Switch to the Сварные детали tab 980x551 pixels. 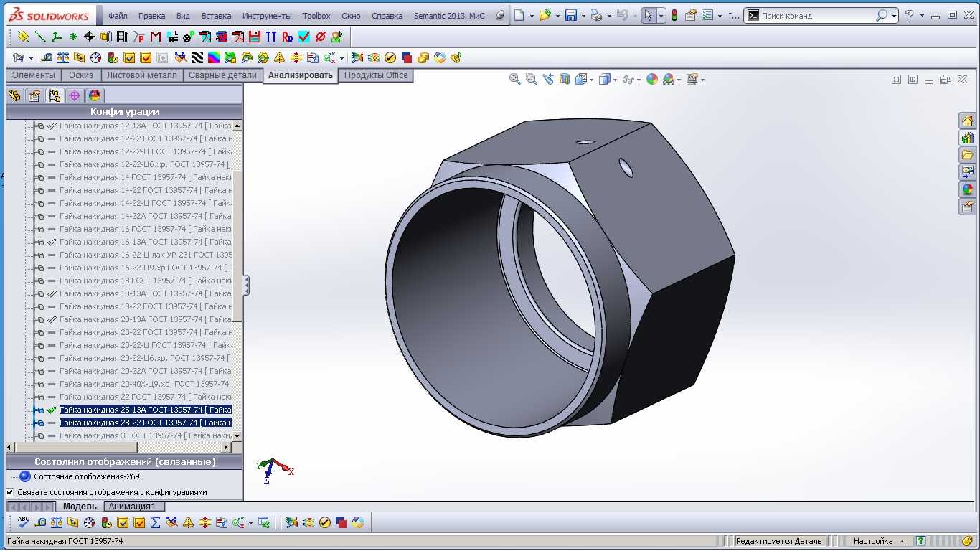tap(222, 75)
